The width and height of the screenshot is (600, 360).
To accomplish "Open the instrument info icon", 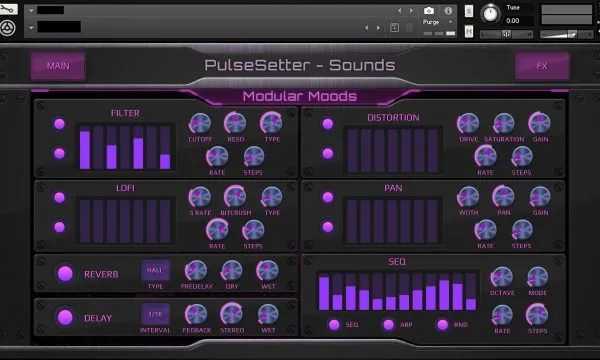I will click(x=448, y=11).
